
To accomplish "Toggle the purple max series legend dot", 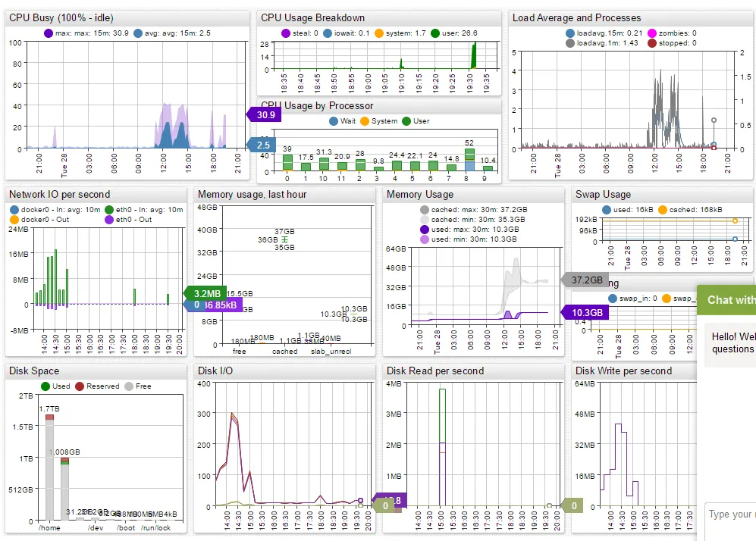I will point(49,33).
